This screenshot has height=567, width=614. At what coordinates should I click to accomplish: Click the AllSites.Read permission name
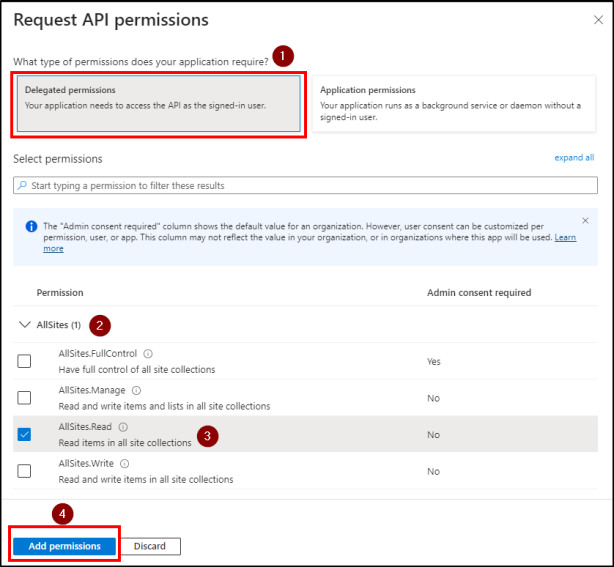pyautogui.click(x=85, y=427)
